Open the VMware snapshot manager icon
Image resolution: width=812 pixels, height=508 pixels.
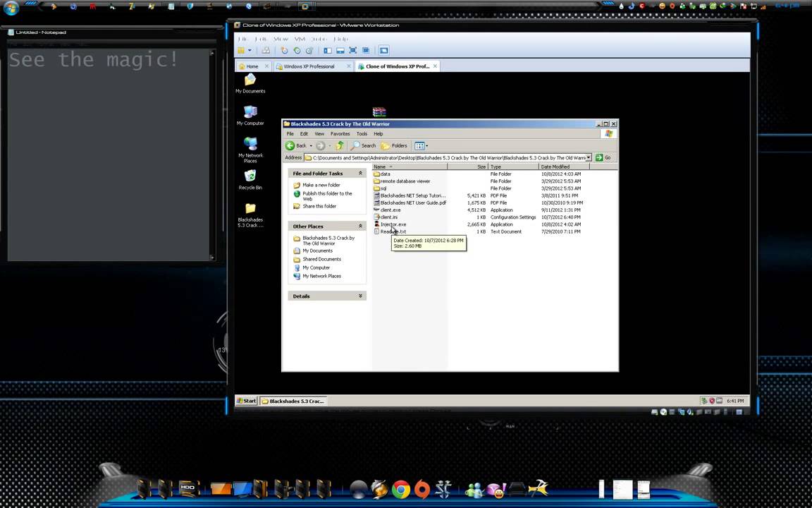tap(309, 50)
